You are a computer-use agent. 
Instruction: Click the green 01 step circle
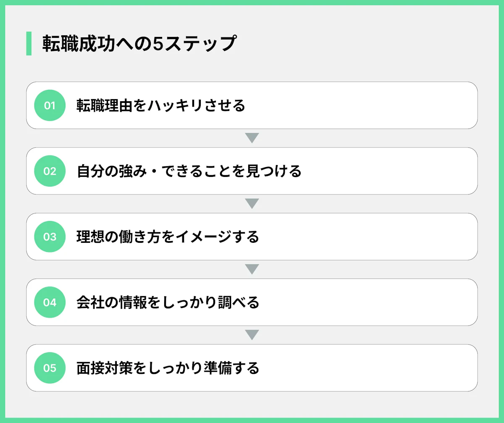point(50,105)
